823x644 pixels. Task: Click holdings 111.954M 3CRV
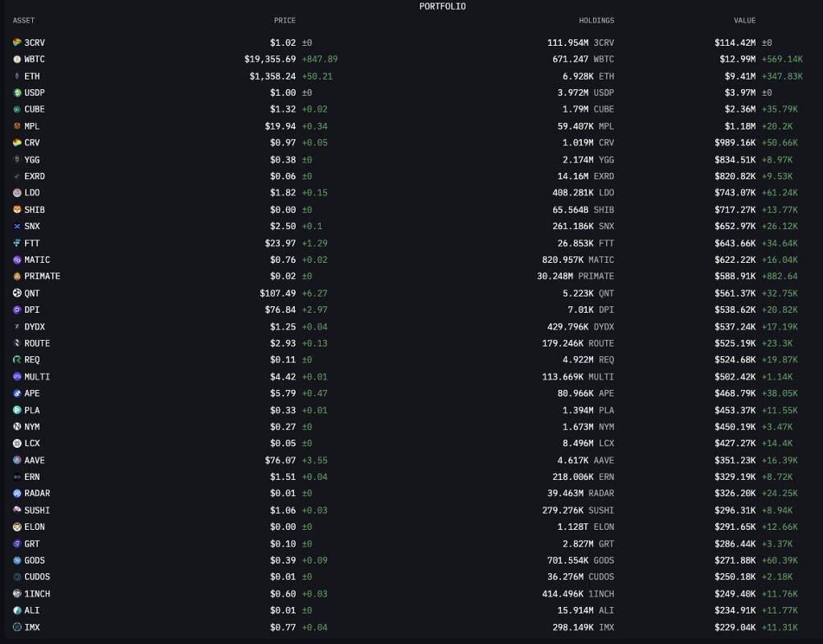click(580, 43)
